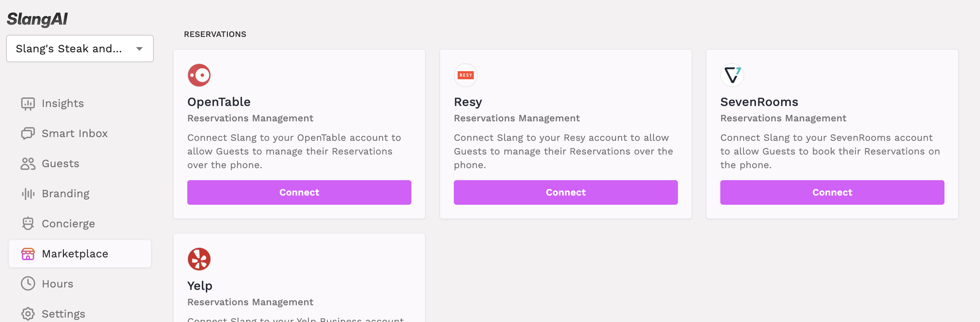Navigate to Branding

[65, 194]
